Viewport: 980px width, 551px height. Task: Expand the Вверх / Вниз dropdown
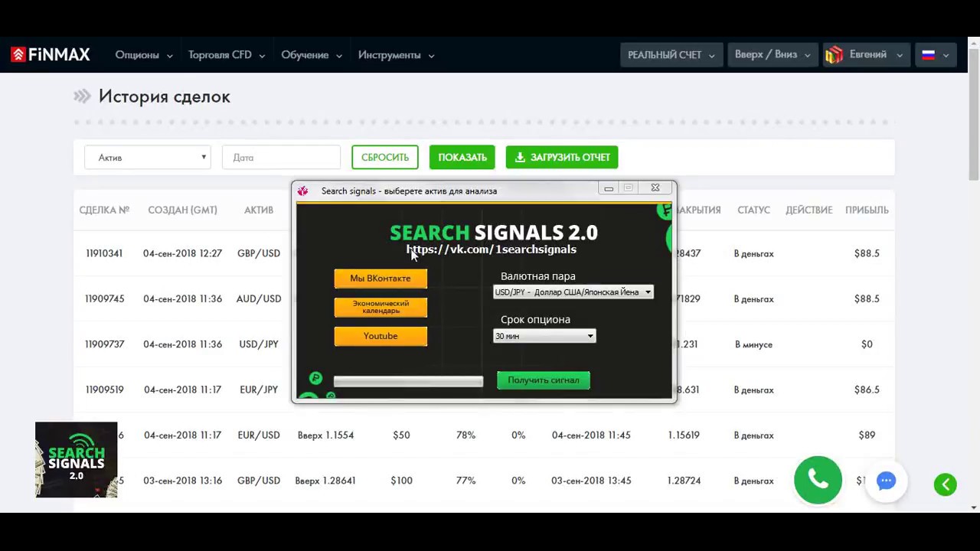pyautogui.click(x=773, y=55)
